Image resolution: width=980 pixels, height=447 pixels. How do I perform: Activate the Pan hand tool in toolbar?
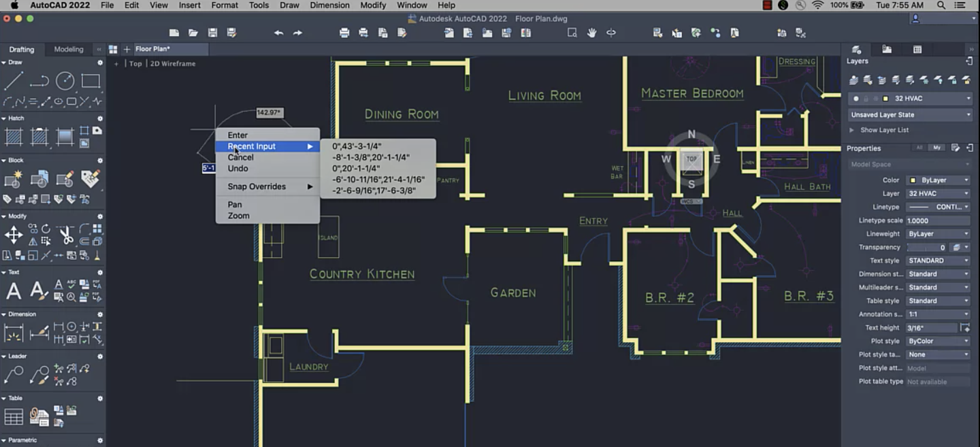[x=591, y=33]
